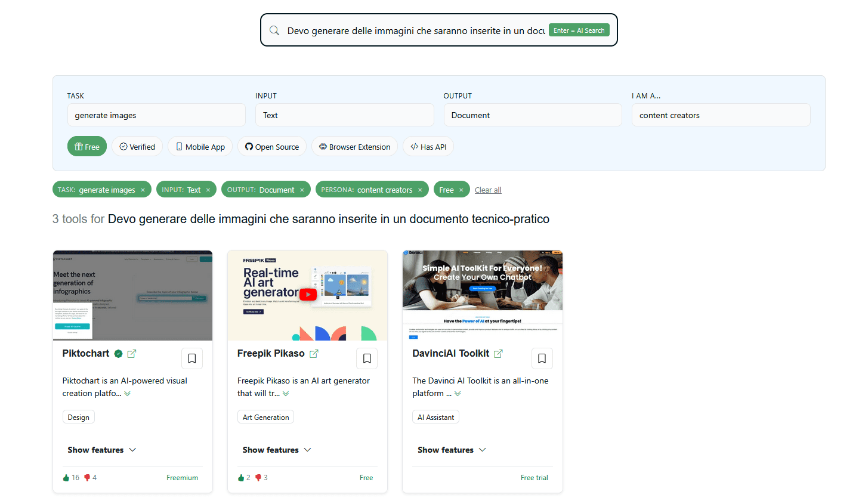862x504 pixels.
Task: Open the DavinciAI Toolkit preview thumbnail
Action: (483, 295)
